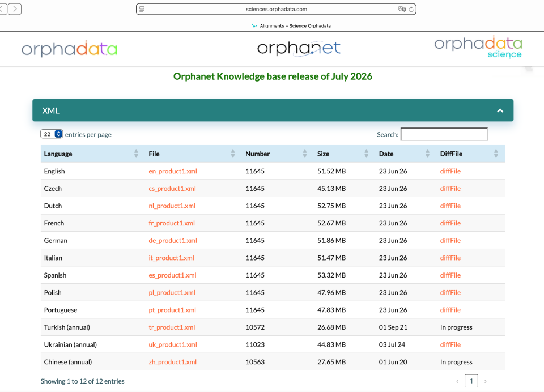
Task: Click the orphanet logo
Action: [x=299, y=48]
